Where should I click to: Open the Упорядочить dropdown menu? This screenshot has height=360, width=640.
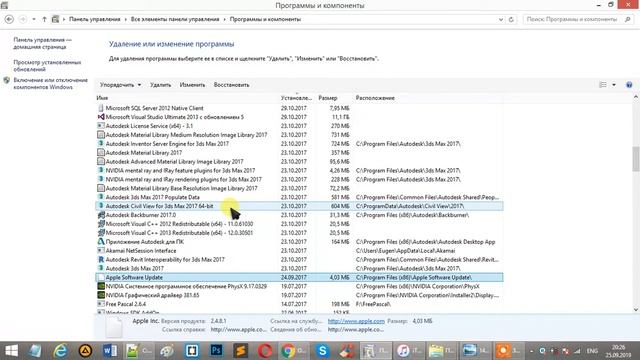[x=120, y=85]
